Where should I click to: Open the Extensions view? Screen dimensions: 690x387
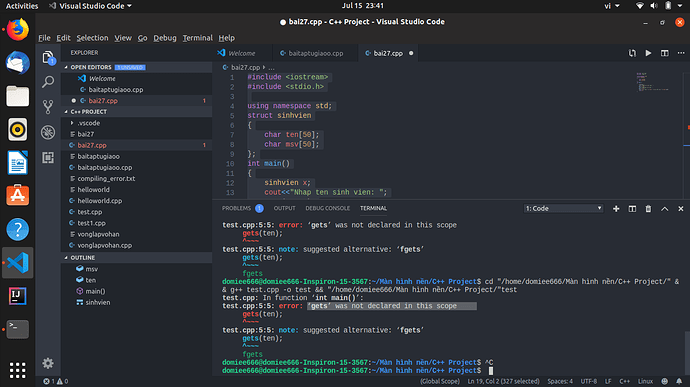point(48,158)
